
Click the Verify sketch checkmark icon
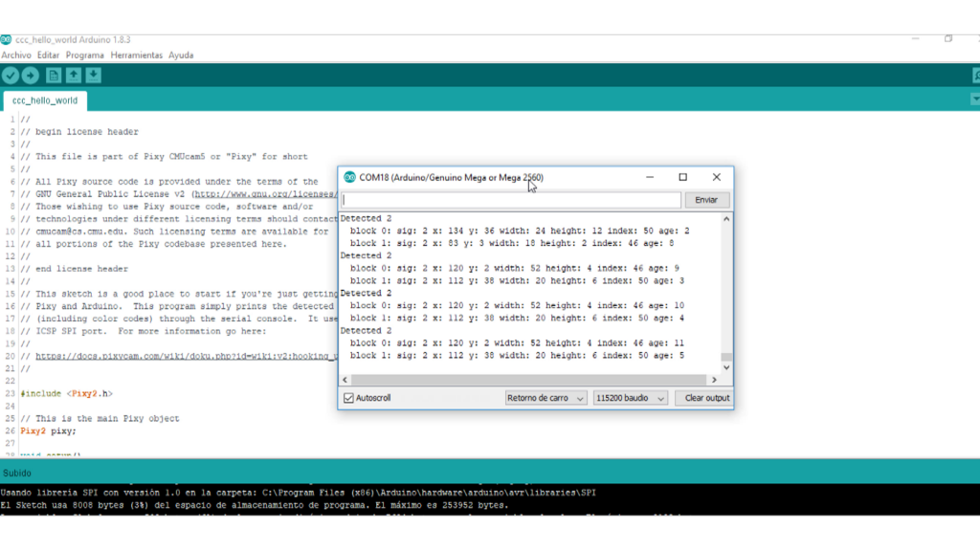(11, 76)
